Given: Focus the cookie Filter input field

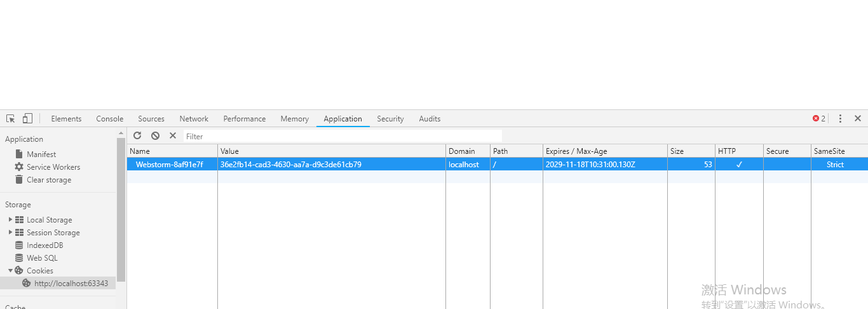Looking at the screenshot, I should click(342, 136).
